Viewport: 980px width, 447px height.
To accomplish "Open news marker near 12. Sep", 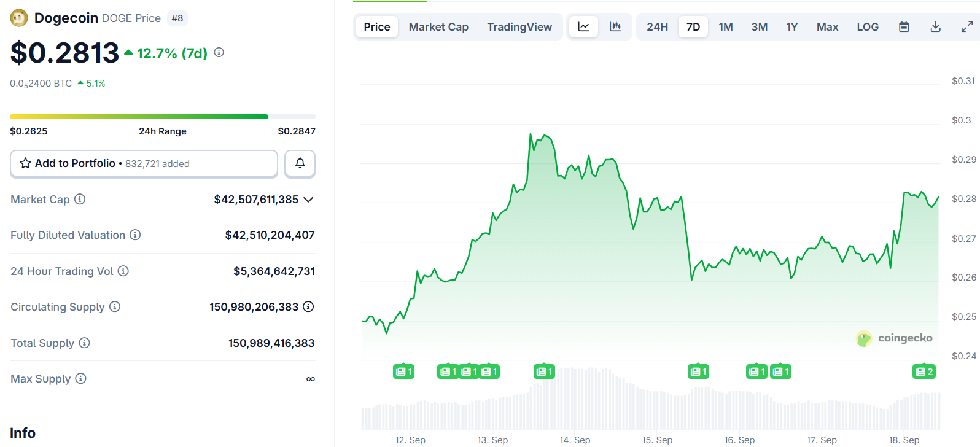I will 403,371.
